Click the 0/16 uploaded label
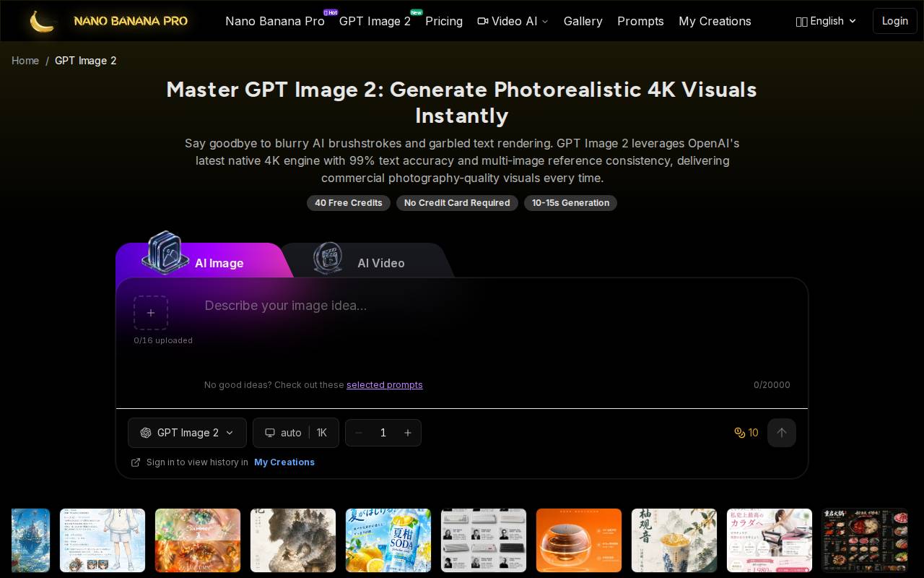The image size is (924, 578). click(163, 340)
